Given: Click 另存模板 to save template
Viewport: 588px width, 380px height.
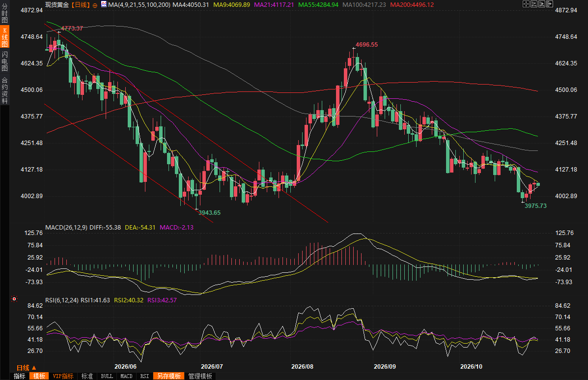Looking at the screenshot, I should (x=169, y=376).
